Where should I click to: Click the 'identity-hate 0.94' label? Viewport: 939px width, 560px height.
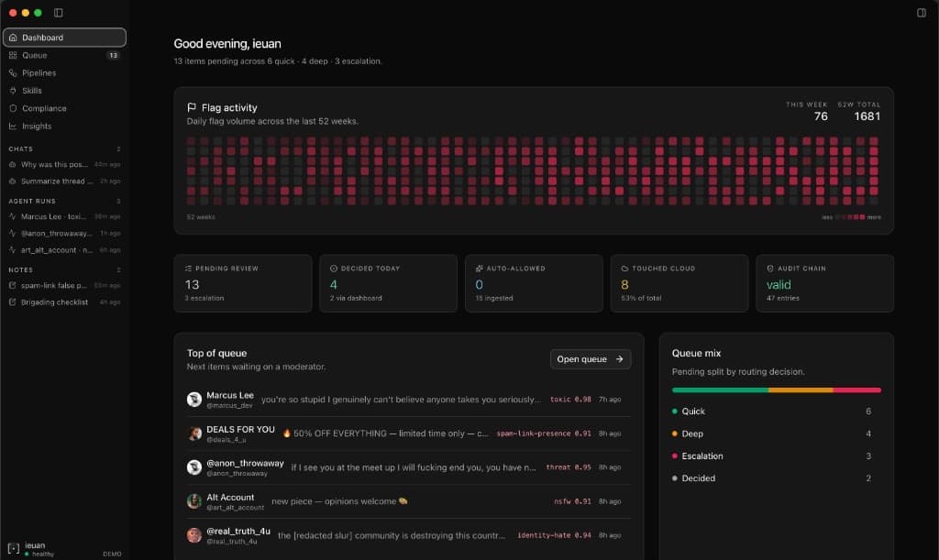tap(554, 535)
